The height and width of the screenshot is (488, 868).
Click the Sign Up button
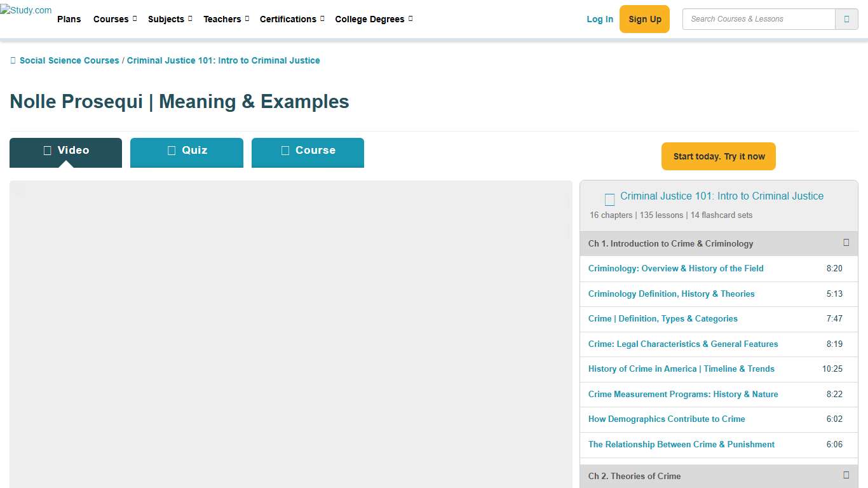[x=644, y=19]
